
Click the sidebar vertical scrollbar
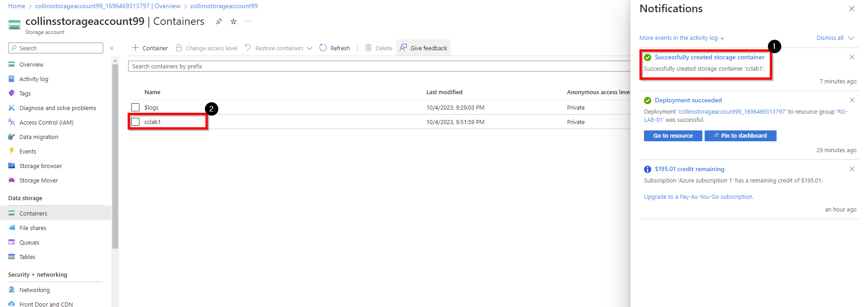[115, 156]
